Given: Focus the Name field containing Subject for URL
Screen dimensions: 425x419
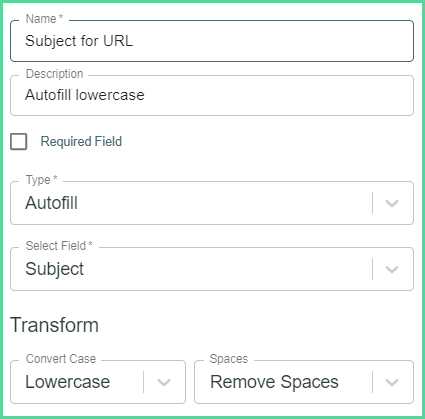Looking at the screenshot, I should 212,41.
